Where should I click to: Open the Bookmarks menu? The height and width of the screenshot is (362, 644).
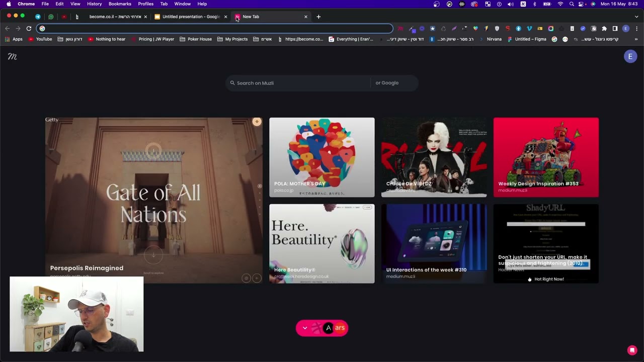(120, 4)
